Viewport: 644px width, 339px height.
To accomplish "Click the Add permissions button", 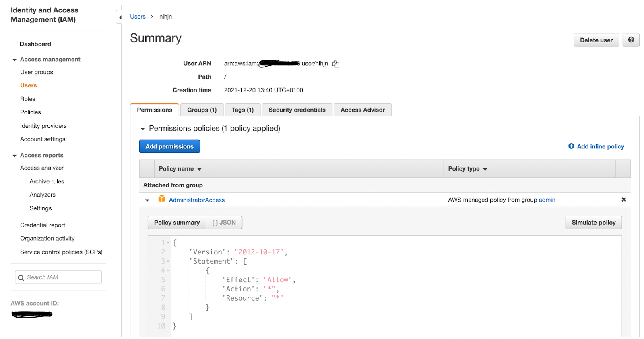I will click(x=169, y=146).
